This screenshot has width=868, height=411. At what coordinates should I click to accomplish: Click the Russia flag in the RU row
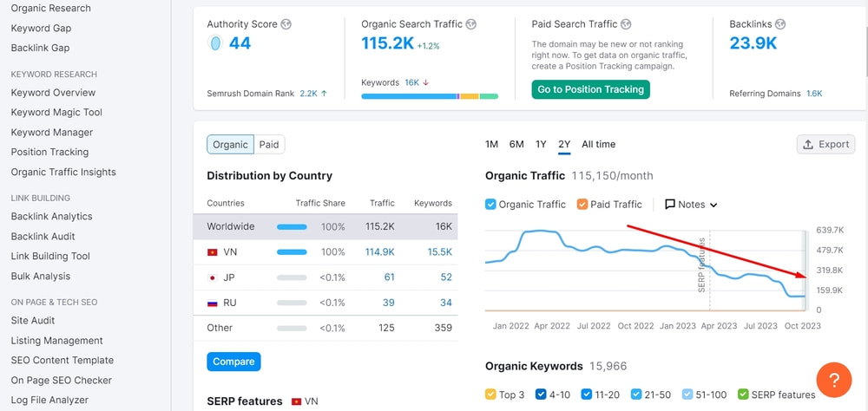tap(212, 303)
